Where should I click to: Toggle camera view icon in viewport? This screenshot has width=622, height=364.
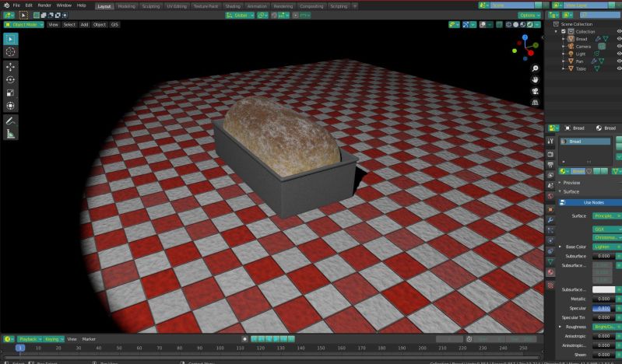[535, 91]
